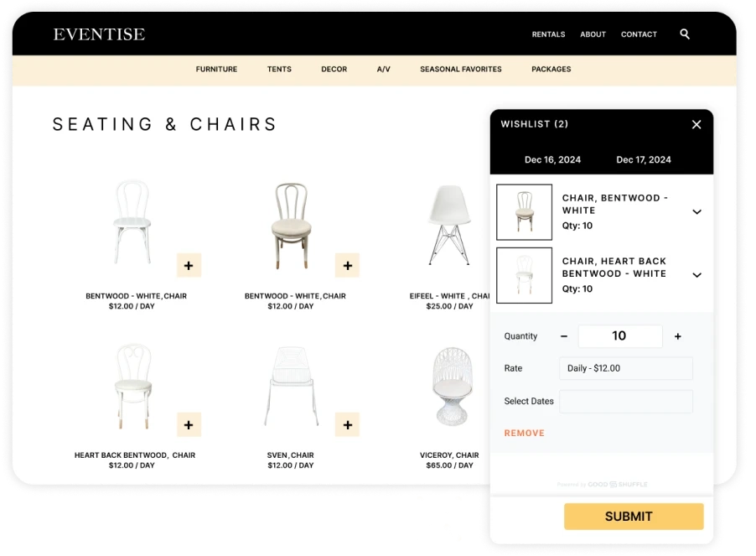Add the Sven chair using the plus icon
The image size is (756, 556).
347,424
